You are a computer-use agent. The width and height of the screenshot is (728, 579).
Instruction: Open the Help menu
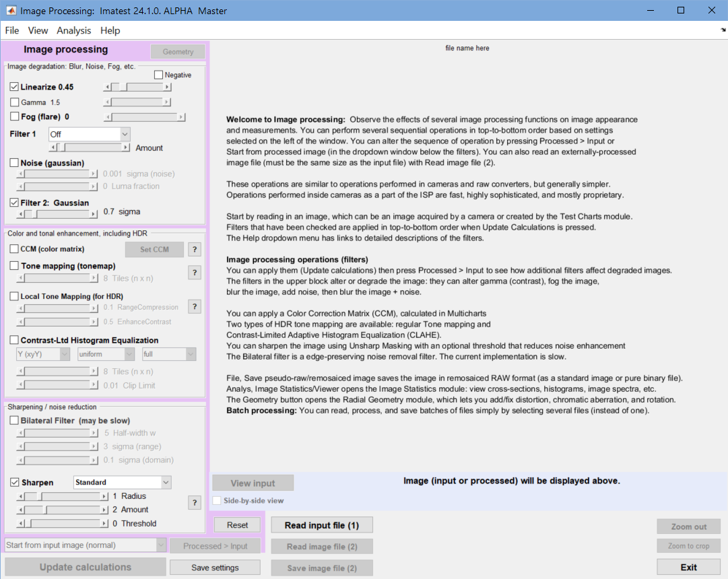(110, 31)
